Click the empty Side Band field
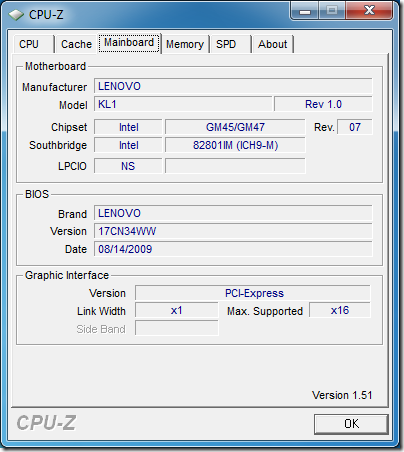The height and width of the screenshot is (452, 404). point(177,328)
